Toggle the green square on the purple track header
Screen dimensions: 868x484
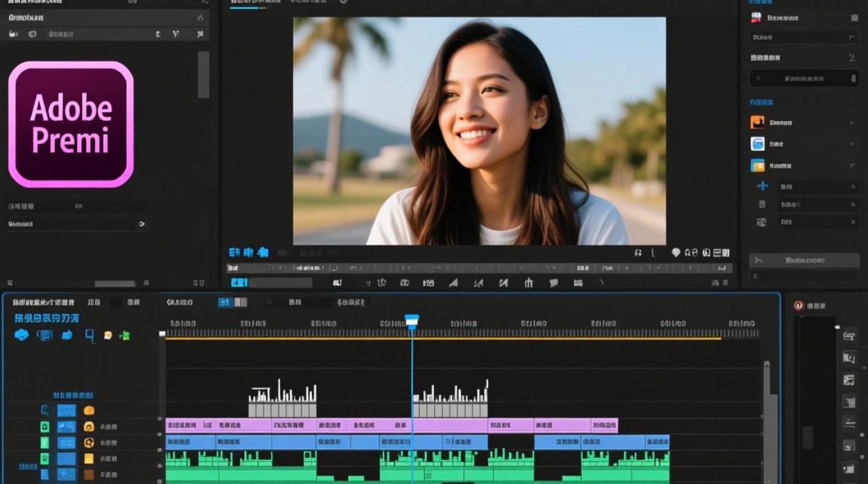click(45, 427)
